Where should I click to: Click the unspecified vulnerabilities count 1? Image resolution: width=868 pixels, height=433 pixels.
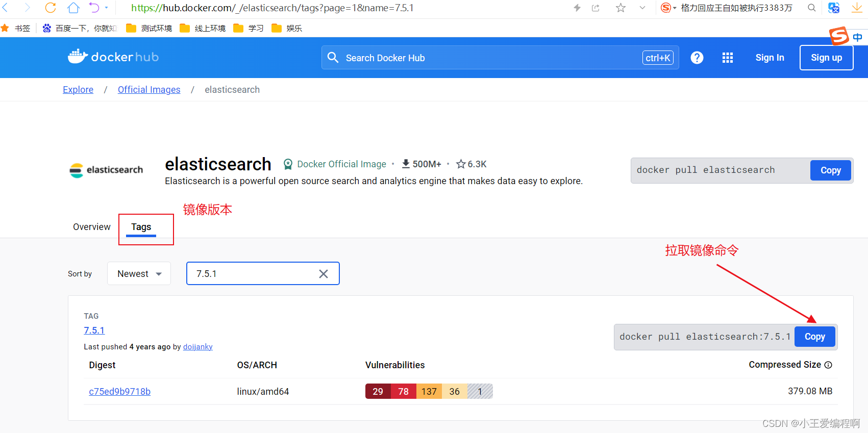coord(480,391)
